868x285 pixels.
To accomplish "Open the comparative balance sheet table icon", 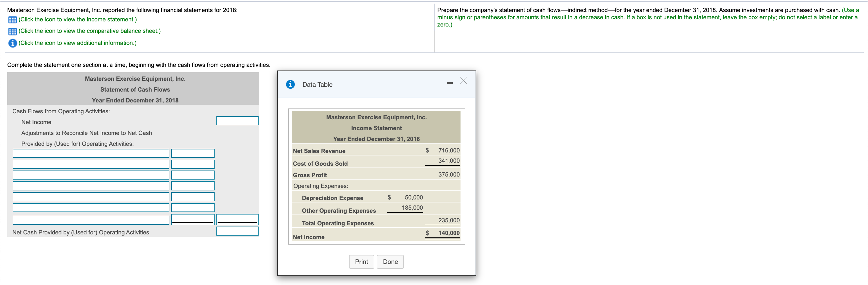I will [12, 31].
